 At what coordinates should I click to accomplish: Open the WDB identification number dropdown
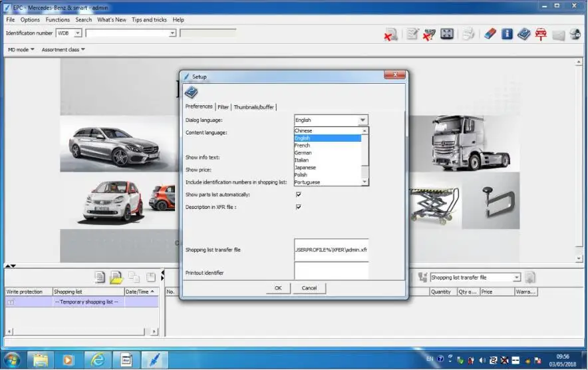78,33
